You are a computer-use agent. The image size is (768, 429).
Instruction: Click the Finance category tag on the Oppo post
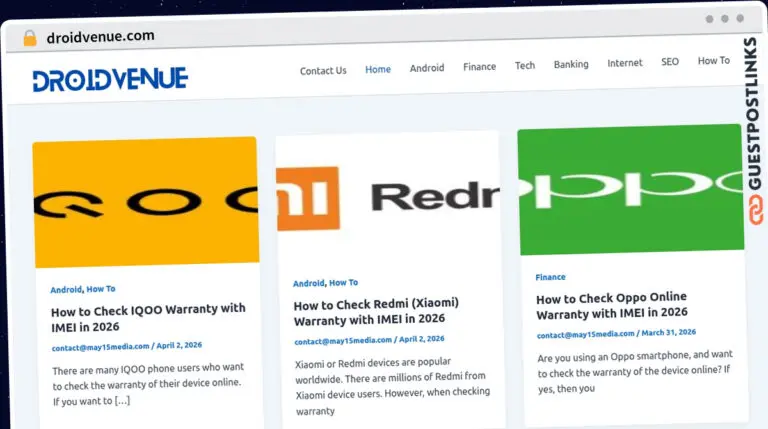pos(550,277)
